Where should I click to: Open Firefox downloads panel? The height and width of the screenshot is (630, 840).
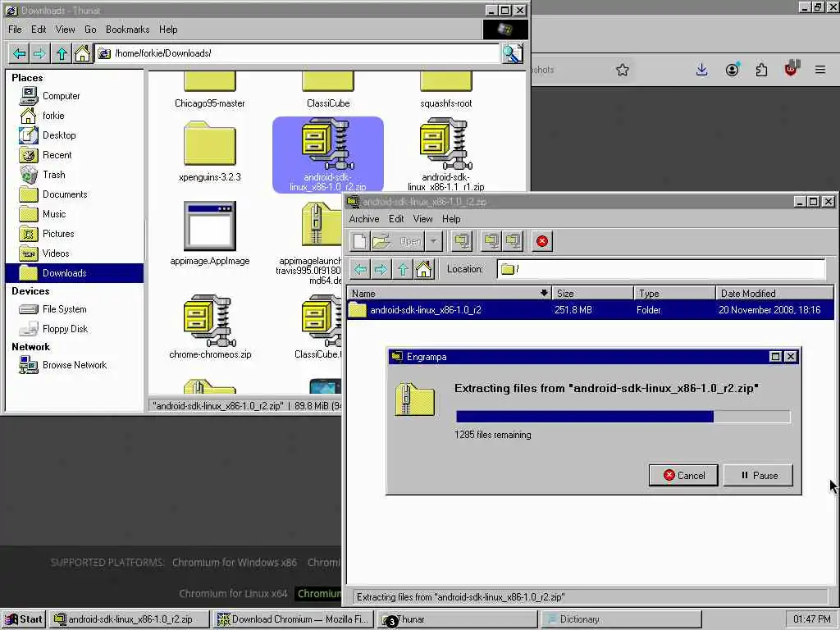[702, 71]
